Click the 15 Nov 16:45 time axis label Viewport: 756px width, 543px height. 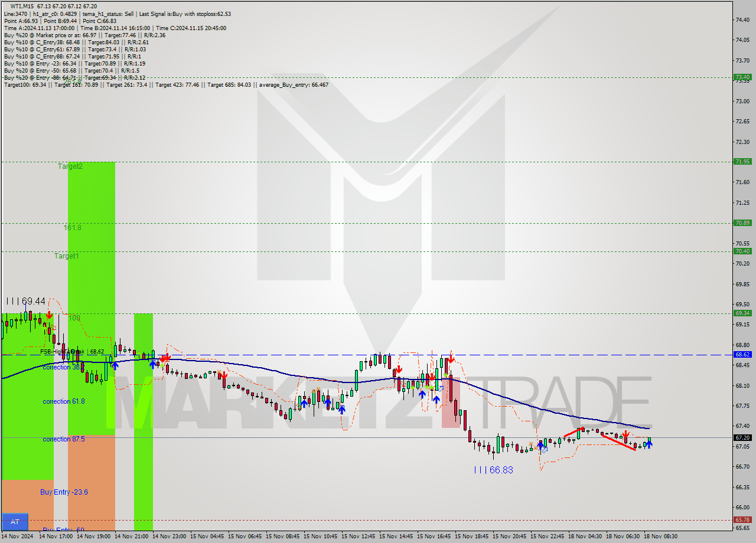[x=434, y=537]
